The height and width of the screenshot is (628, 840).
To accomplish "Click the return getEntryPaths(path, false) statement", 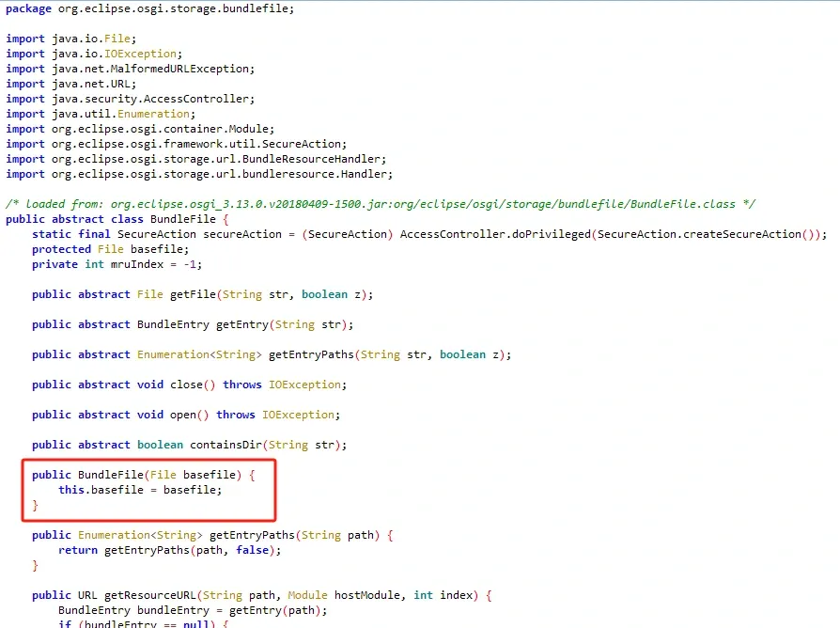I will [169, 550].
